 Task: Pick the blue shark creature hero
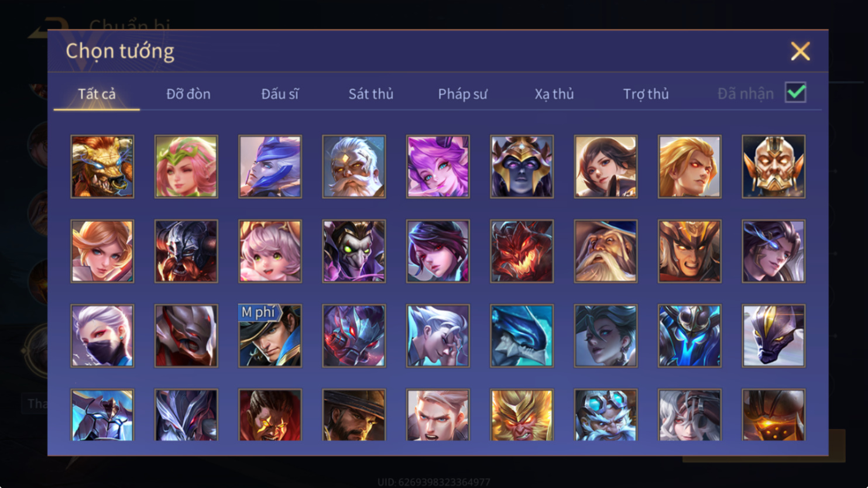pyautogui.click(x=522, y=336)
